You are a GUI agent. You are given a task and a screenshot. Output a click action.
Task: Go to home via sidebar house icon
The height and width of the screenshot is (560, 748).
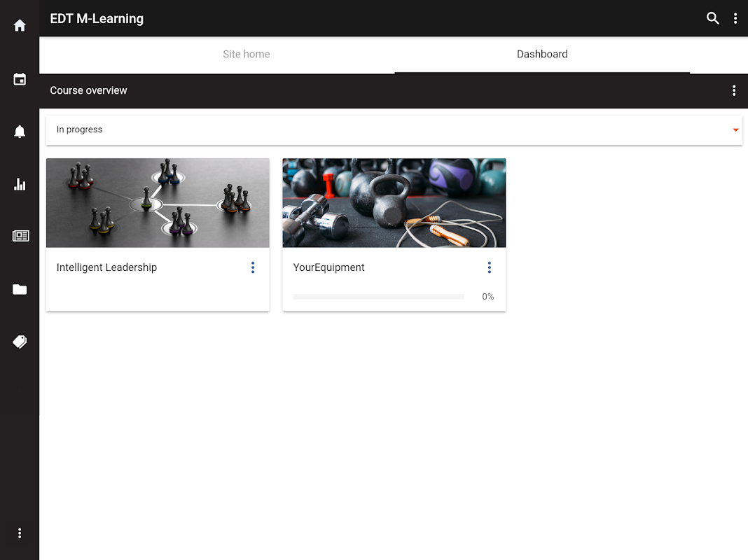pos(20,25)
